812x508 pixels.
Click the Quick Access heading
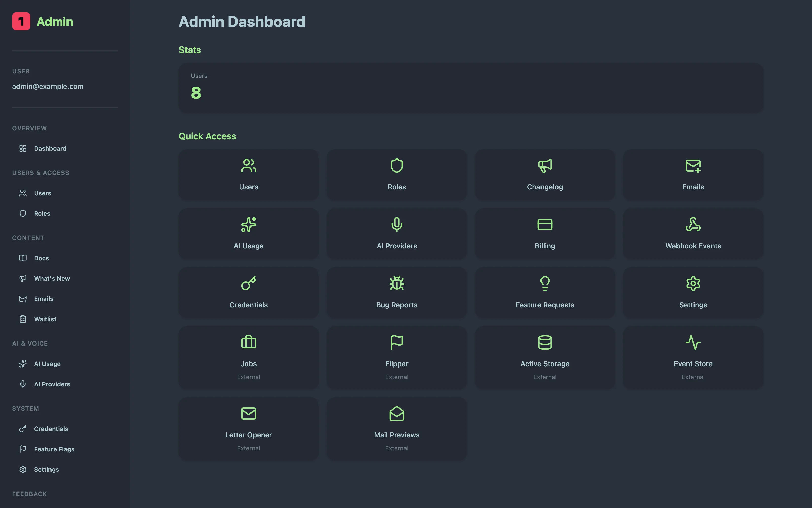pyautogui.click(x=207, y=136)
